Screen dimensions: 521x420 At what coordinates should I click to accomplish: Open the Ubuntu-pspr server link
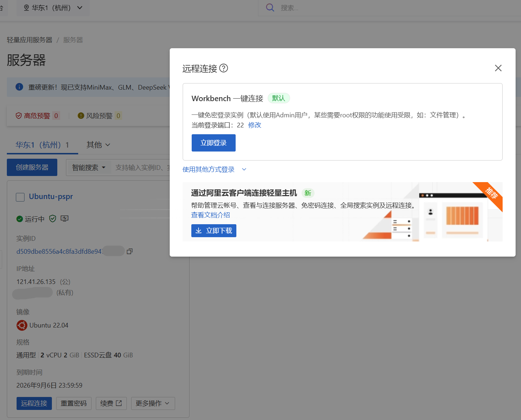coord(51,197)
